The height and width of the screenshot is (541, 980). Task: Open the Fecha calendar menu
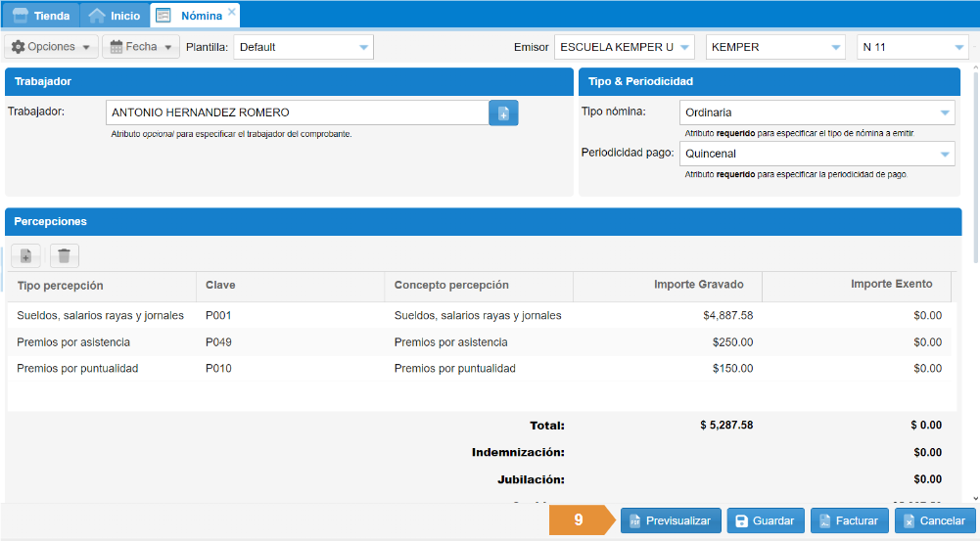point(141,47)
